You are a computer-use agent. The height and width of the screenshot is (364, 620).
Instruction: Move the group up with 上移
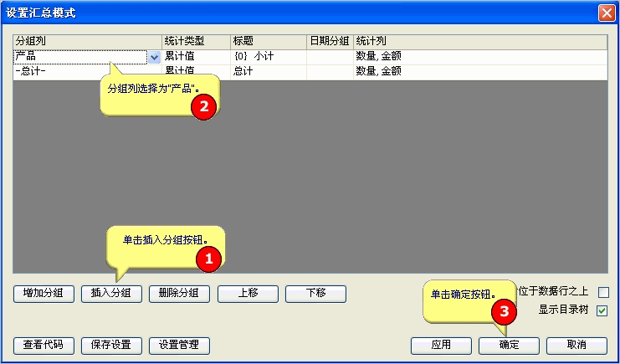coord(248,294)
